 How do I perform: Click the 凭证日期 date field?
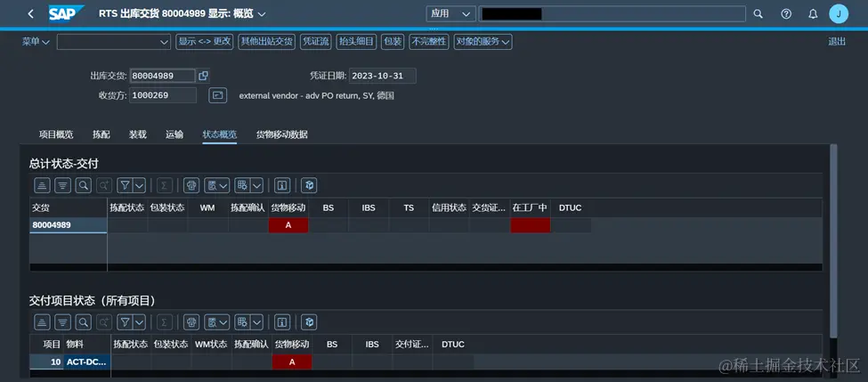tap(383, 76)
